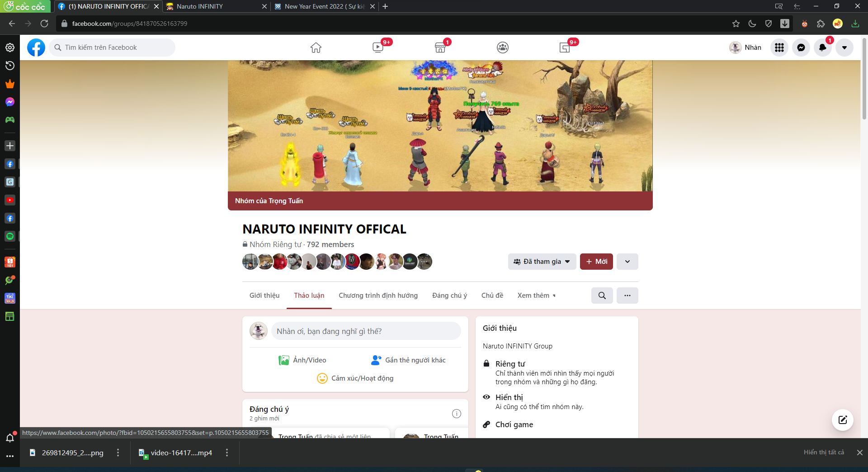Click Hiển thị tất cả downloads
The width and height of the screenshot is (868, 472).
(824, 453)
